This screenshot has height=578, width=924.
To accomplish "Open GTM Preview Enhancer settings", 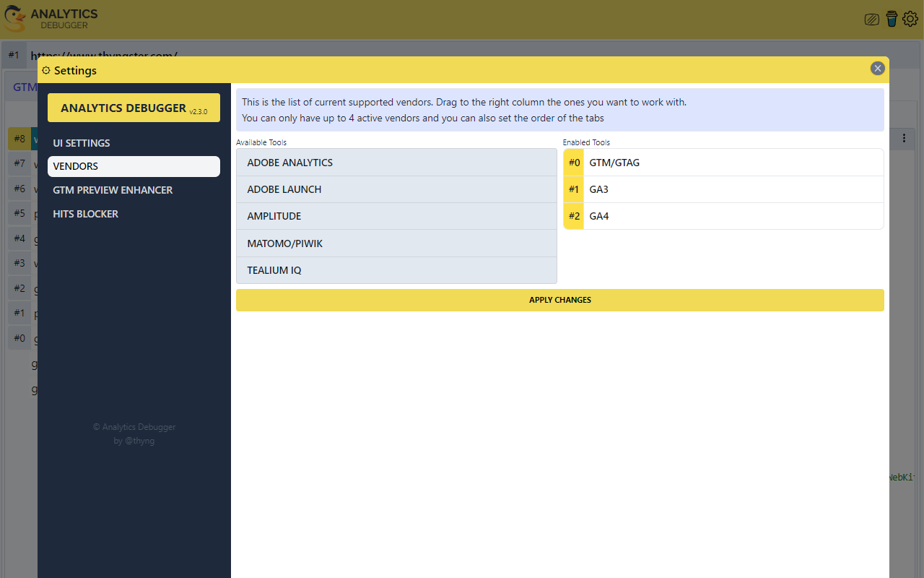I will [x=134, y=190].
